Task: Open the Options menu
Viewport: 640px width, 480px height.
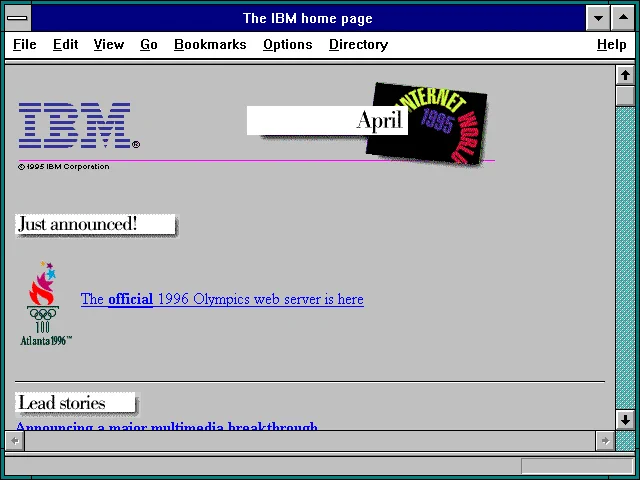Action: coord(288,44)
